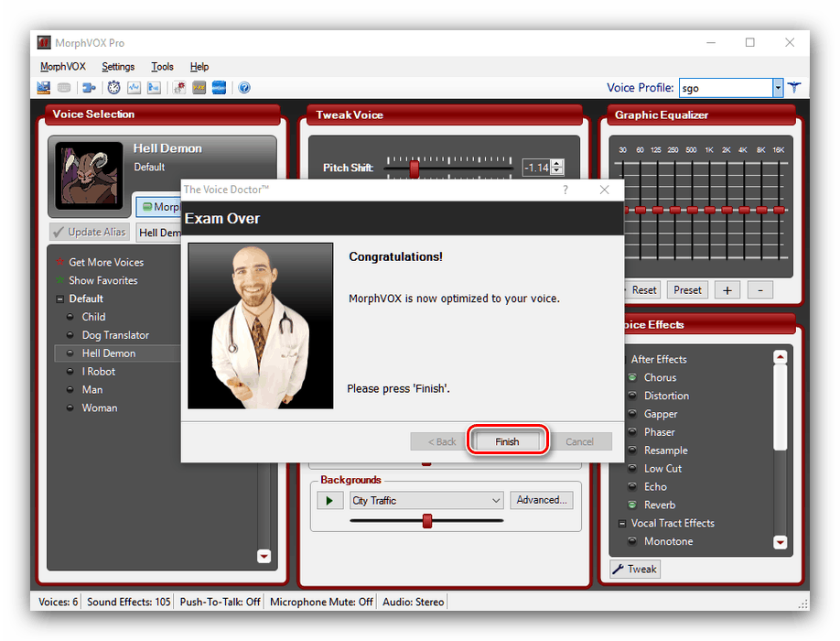The image size is (840, 641).
Task: Open the City Traffic backgrounds dropdown
Action: 496,501
